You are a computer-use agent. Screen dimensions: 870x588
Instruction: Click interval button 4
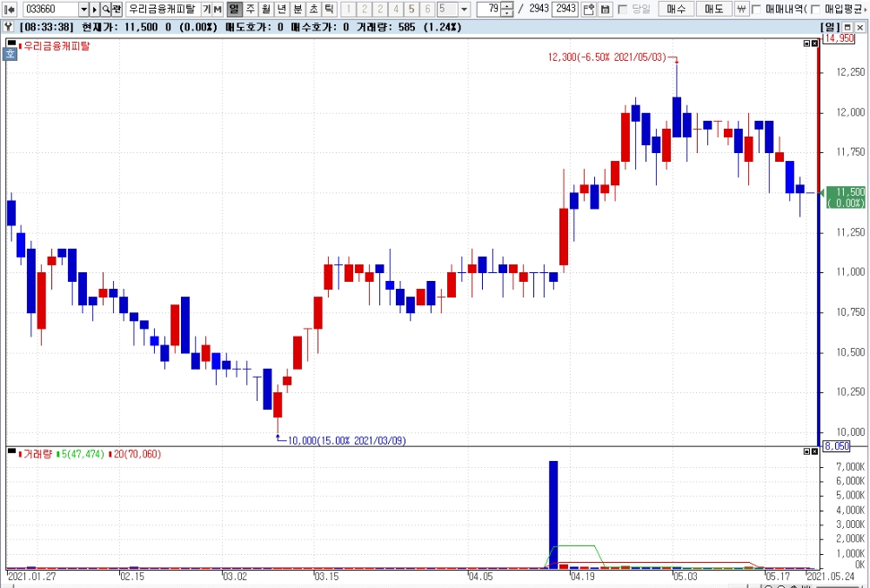coord(396,9)
